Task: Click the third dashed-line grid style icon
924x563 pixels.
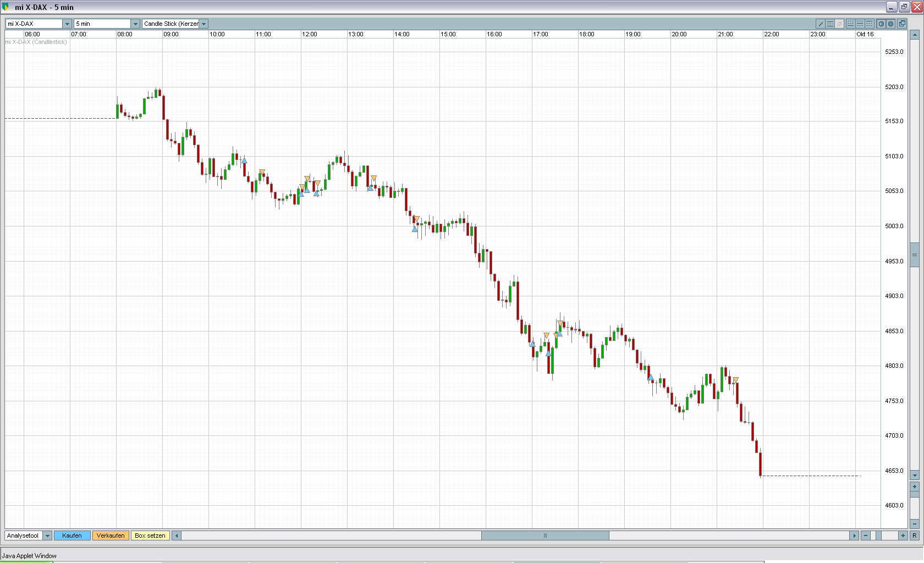Action: [x=869, y=24]
